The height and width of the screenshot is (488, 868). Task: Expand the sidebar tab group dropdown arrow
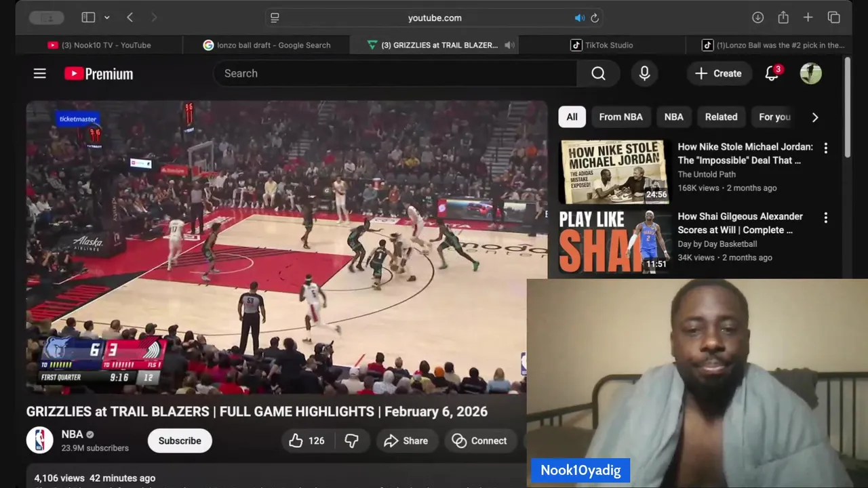106,18
